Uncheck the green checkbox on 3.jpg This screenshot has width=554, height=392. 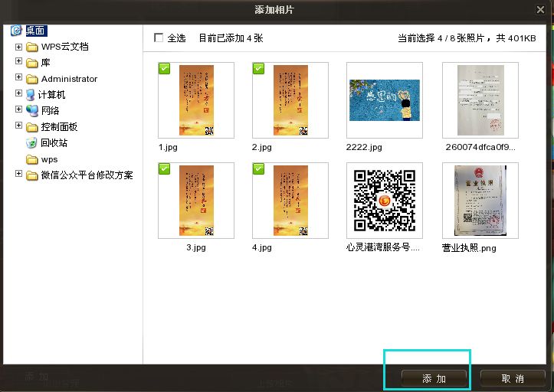pyautogui.click(x=164, y=168)
